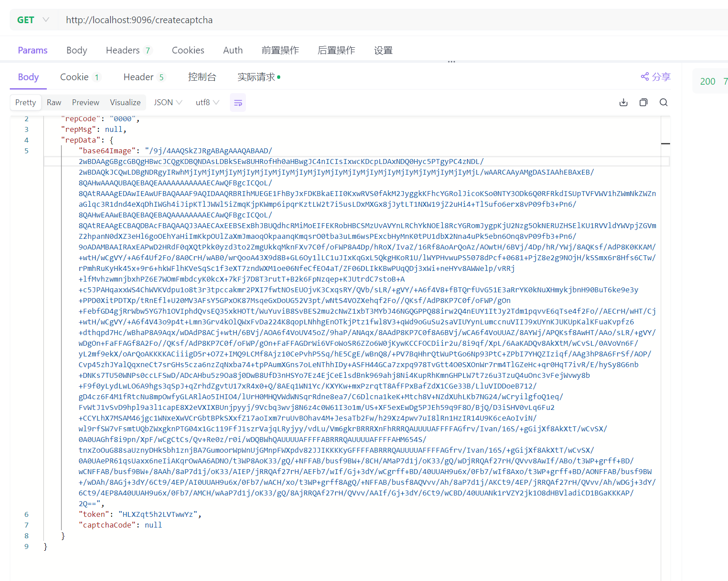Viewport: 728px width, 581px height.
Task: Click the "repCode" key text
Action: click(x=81, y=119)
